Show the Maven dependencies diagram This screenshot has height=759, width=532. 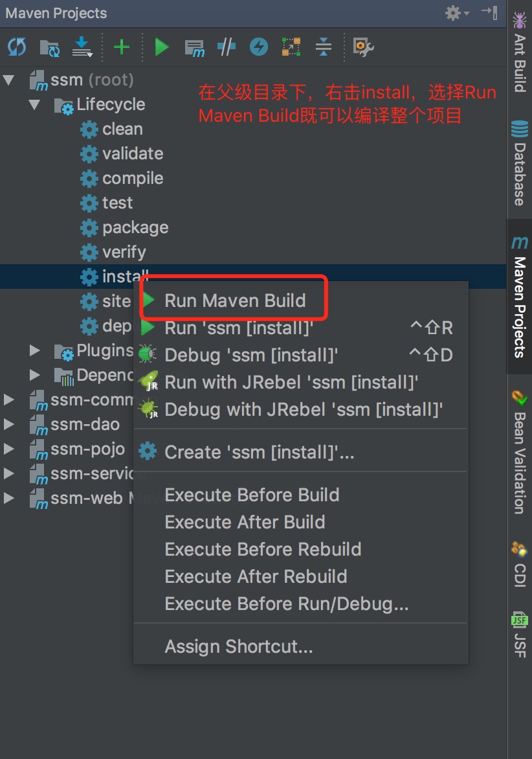(x=291, y=47)
